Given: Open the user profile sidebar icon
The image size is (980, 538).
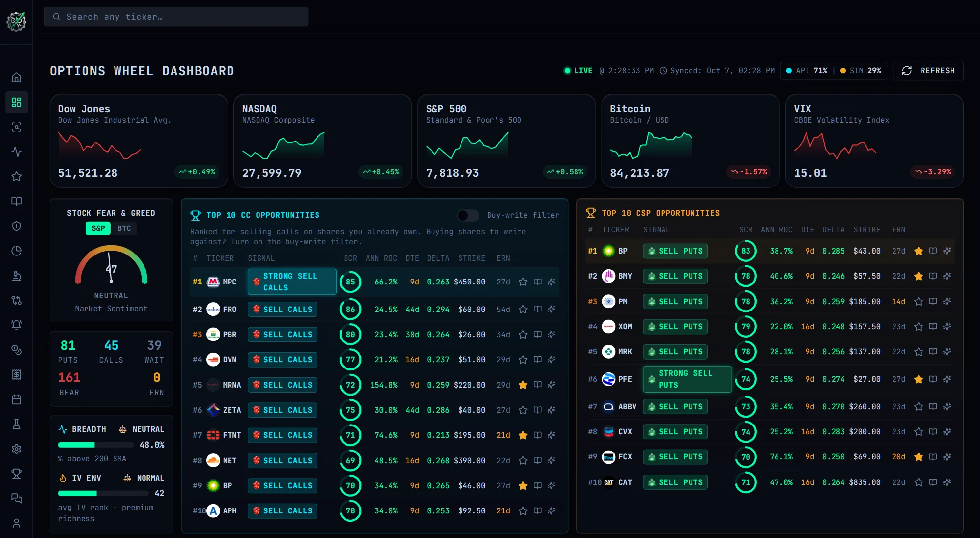Looking at the screenshot, I should pyautogui.click(x=16, y=523).
